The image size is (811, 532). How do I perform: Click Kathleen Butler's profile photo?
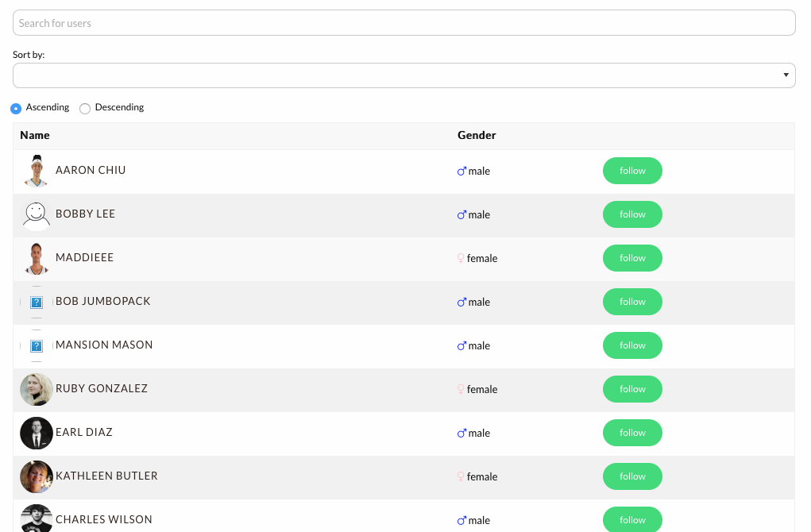37,476
